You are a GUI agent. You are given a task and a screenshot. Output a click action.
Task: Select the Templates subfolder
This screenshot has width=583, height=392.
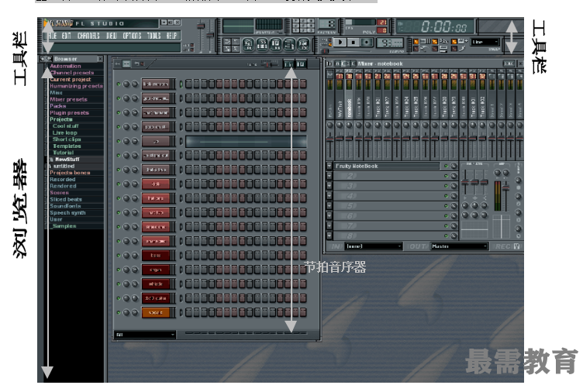click(67, 146)
